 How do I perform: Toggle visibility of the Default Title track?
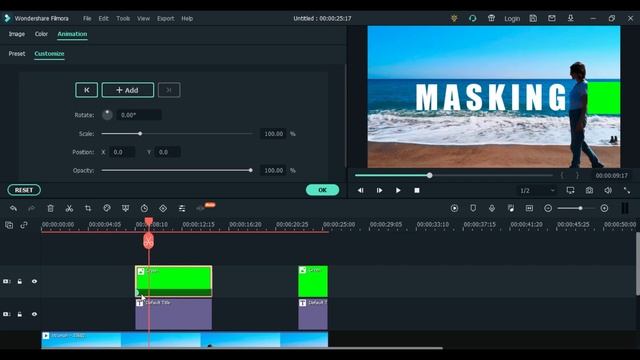[34, 314]
